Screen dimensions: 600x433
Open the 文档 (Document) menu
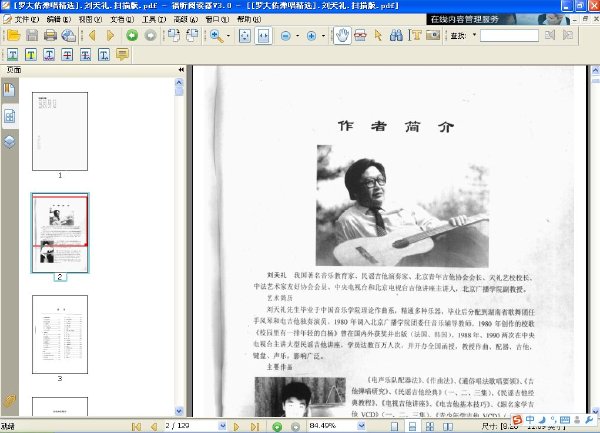point(122,19)
